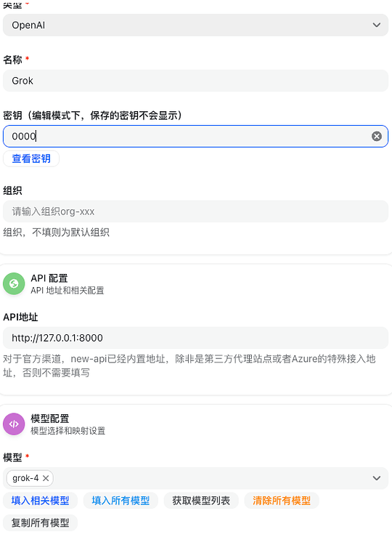Click the API 配置 section heading
The width and height of the screenshot is (392, 545).
pos(49,278)
